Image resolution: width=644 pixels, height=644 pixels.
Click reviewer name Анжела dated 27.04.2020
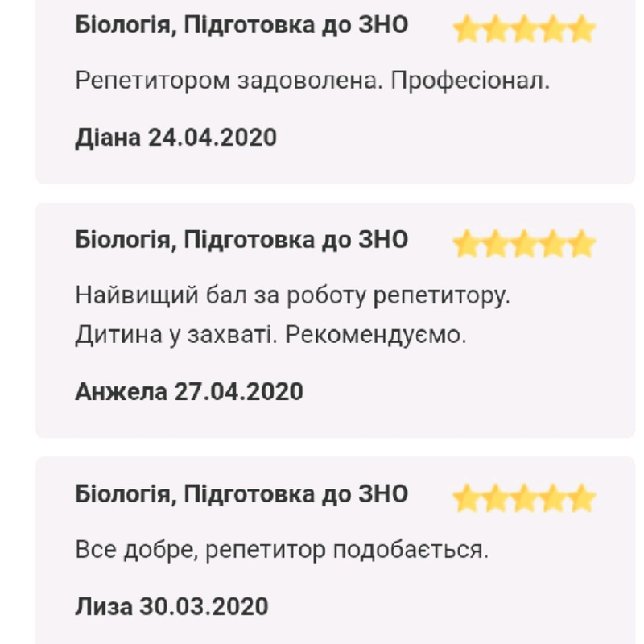(189, 392)
